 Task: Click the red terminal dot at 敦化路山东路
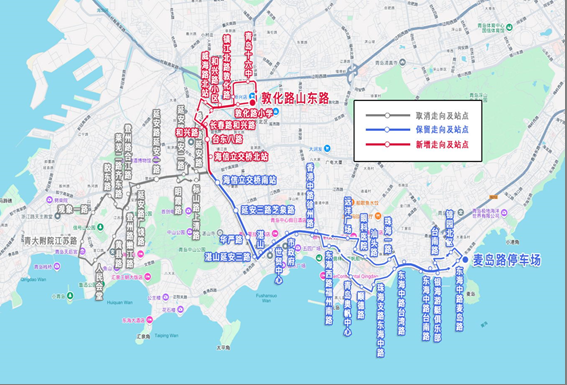click(x=252, y=103)
